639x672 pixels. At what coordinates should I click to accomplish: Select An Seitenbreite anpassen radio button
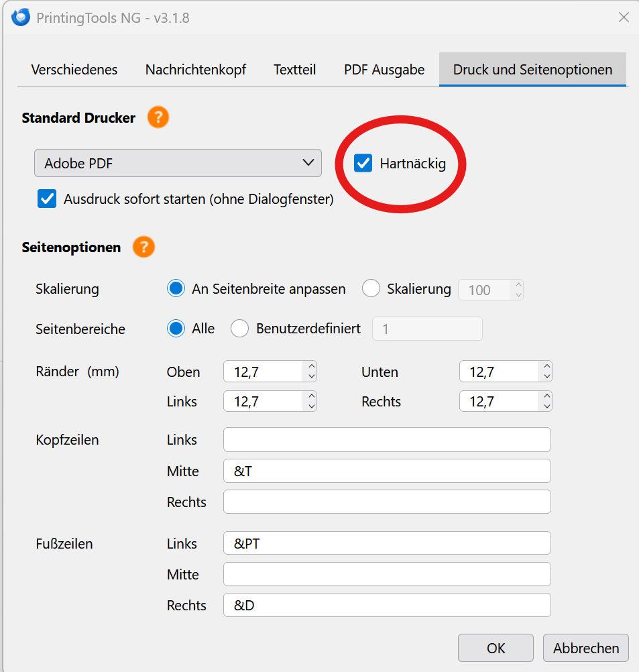coord(176,289)
